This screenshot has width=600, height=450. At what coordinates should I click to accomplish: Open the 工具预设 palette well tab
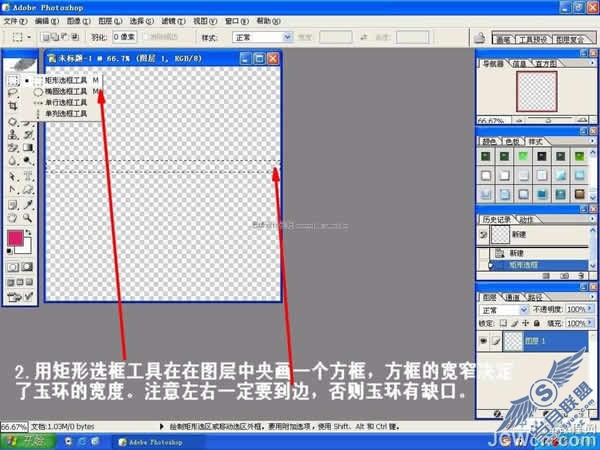(x=533, y=39)
